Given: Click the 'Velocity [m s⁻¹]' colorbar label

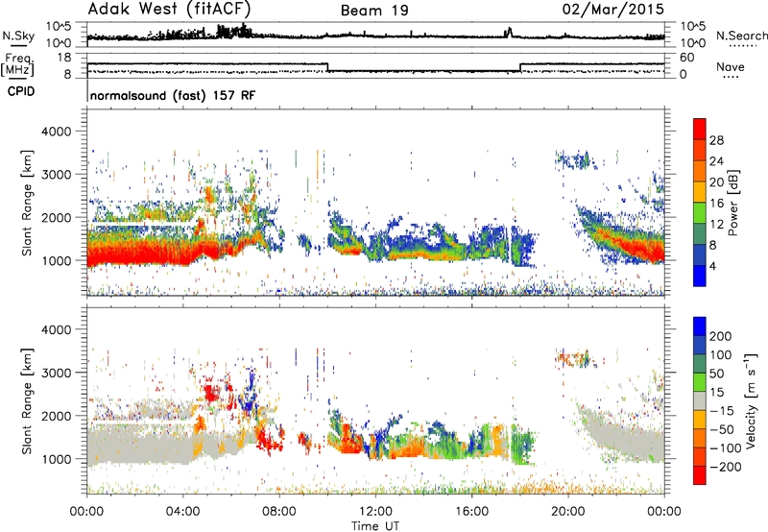Looking at the screenshot, I should click(x=751, y=400).
